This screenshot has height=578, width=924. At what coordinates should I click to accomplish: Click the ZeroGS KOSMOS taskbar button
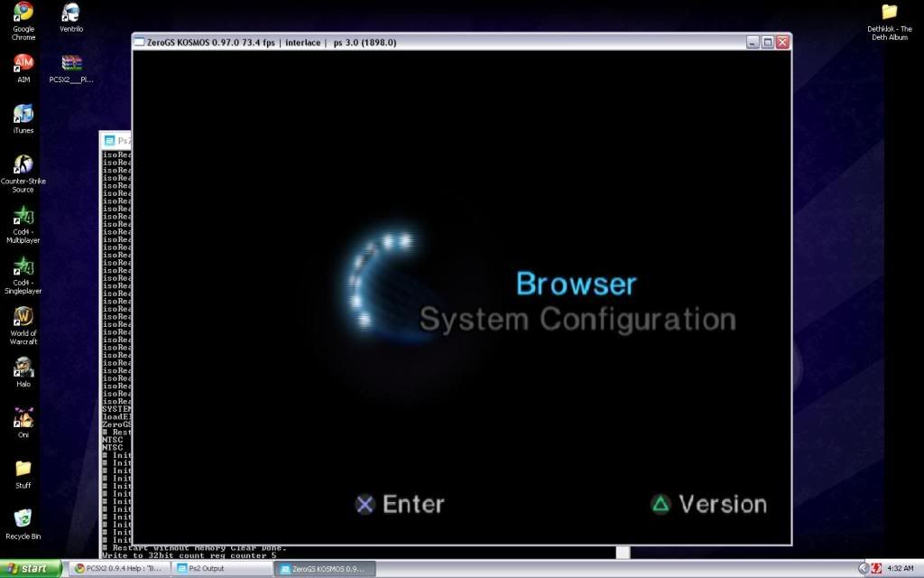coord(325,569)
